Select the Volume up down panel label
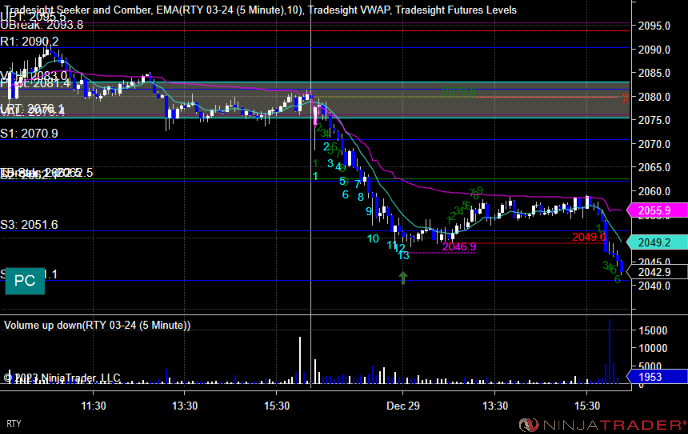The height and width of the screenshot is (434, 688). point(97,325)
